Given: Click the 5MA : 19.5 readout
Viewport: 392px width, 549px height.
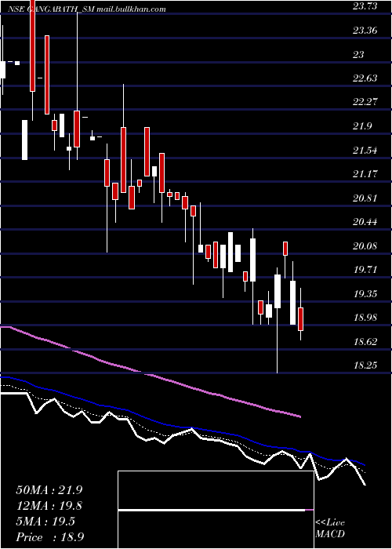Looking at the screenshot, I should [45, 522].
